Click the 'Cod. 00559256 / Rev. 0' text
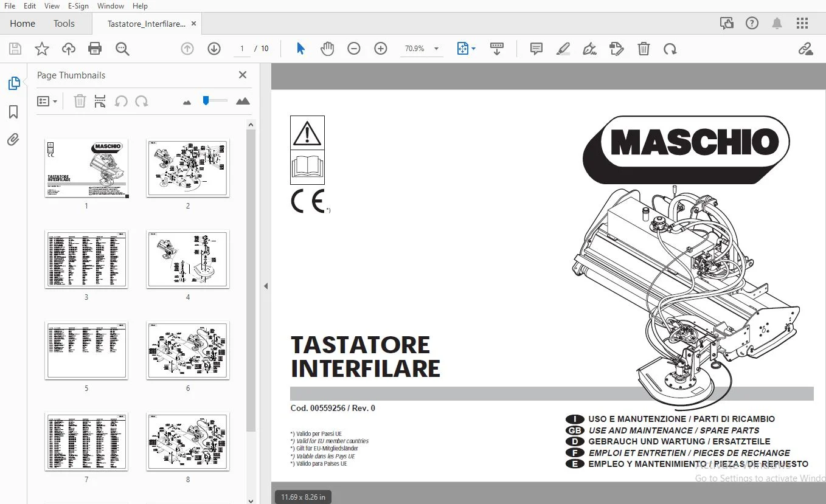This screenshot has height=504, width=826. (x=333, y=408)
